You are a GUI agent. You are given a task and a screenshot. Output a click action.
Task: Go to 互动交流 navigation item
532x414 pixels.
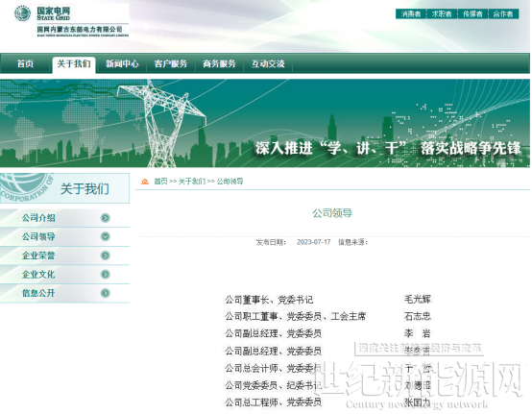pos(268,63)
